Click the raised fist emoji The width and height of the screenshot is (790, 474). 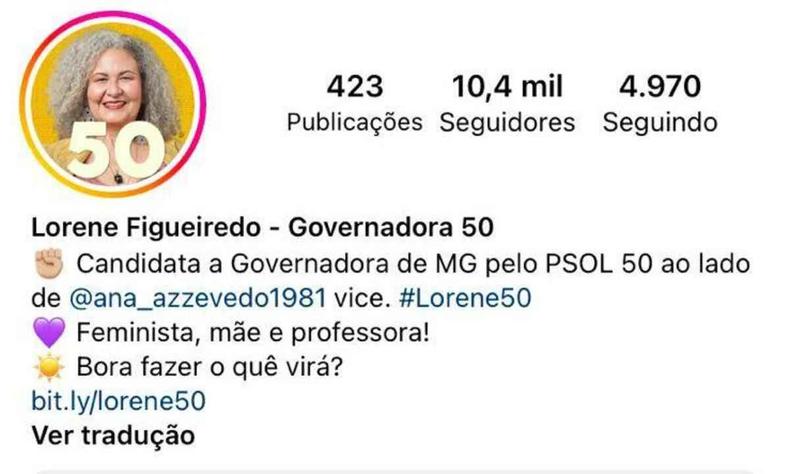49,263
